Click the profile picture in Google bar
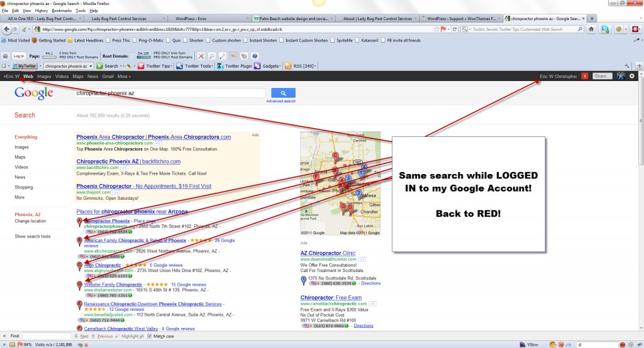644x348 pixels. click(x=621, y=76)
